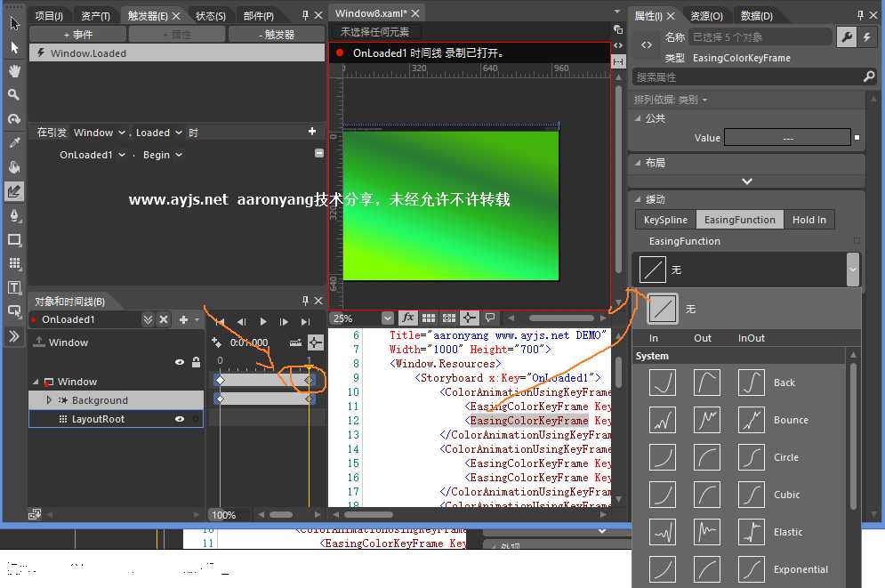Screen dimensions: 885x588
Task: Select the Paint Bucket tool
Action: (14, 167)
